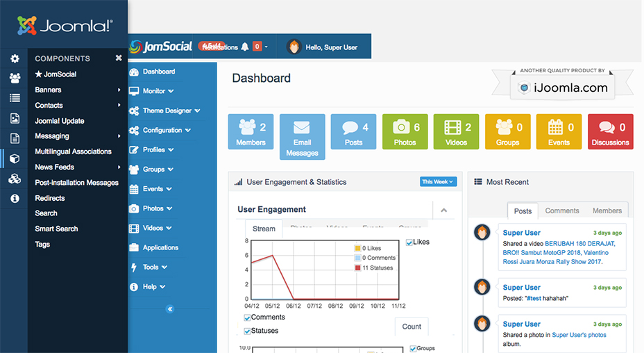This screenshot has width=644, height=353.
Task: Open the Menus list icon in sidebar
Action: (x=15, y=98)
